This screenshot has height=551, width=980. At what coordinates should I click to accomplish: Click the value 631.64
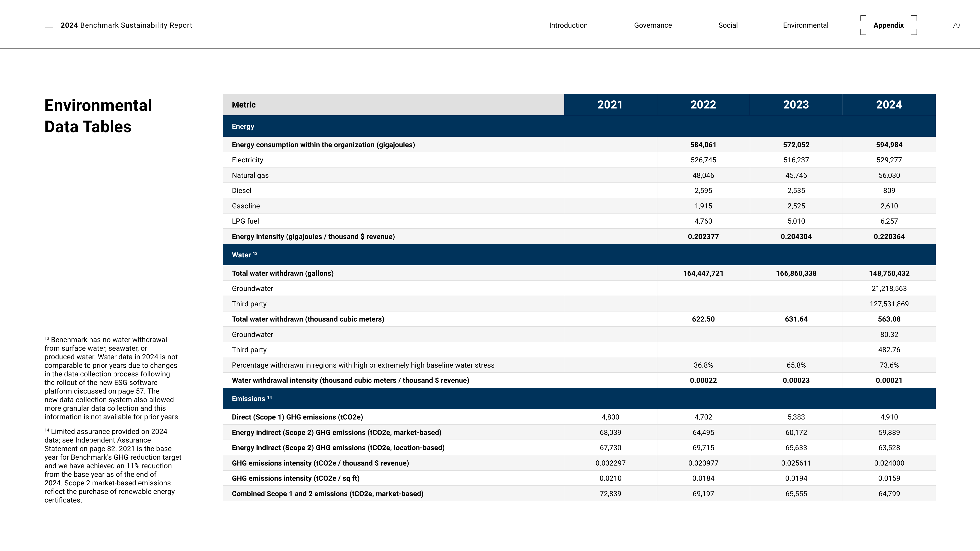(x=796, y=319)
